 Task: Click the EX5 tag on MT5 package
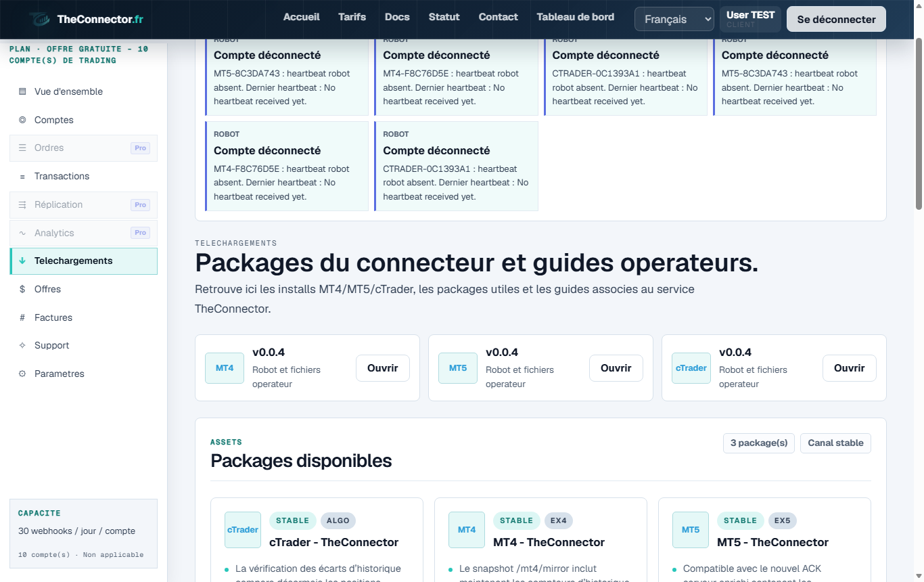coord(783,520)
